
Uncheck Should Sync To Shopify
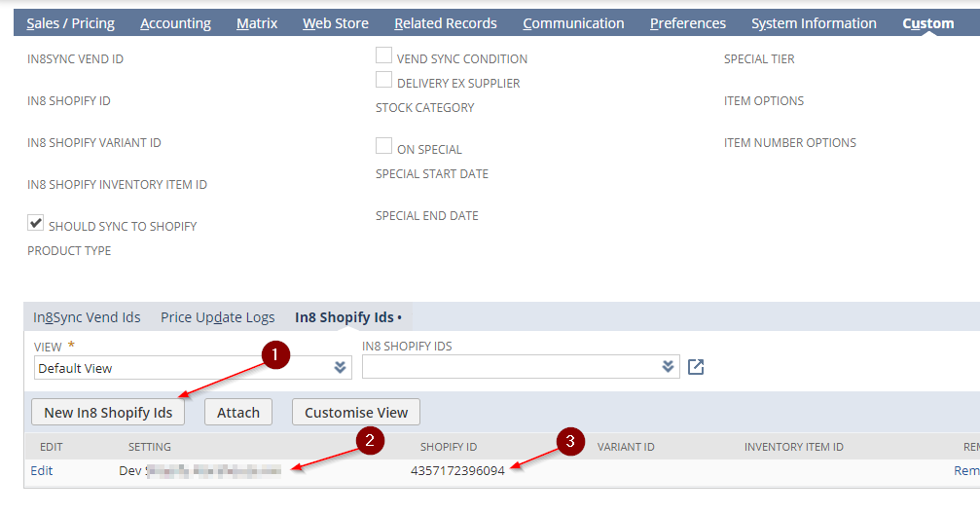[x=36, y=224]
